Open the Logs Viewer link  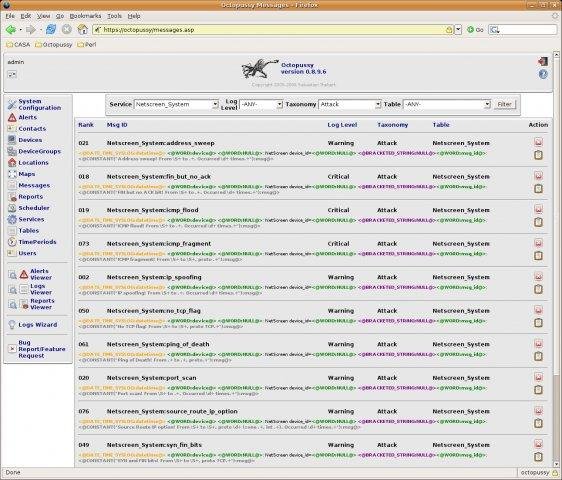(x=41, y=289)
